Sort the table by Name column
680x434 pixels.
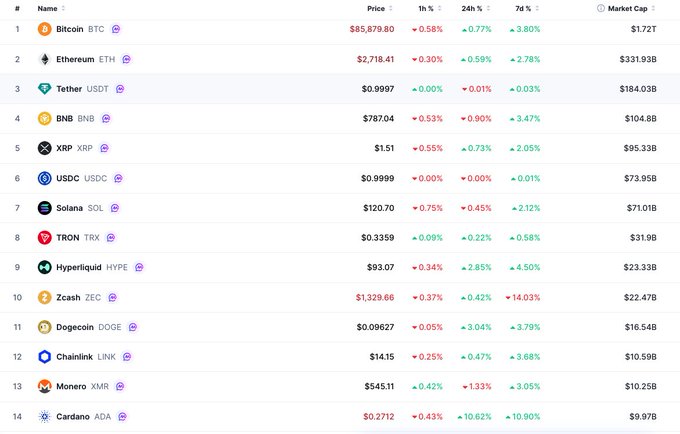[51, 8]
